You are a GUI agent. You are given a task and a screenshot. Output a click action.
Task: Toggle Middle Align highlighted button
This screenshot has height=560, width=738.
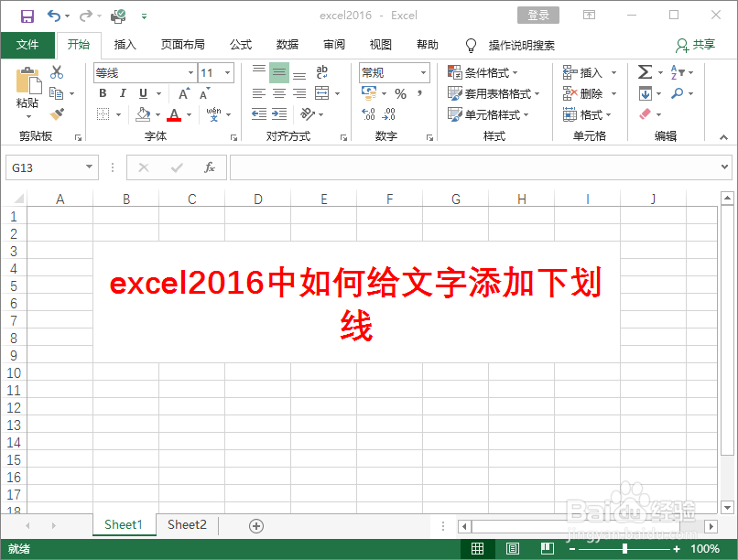click(279, 72)
